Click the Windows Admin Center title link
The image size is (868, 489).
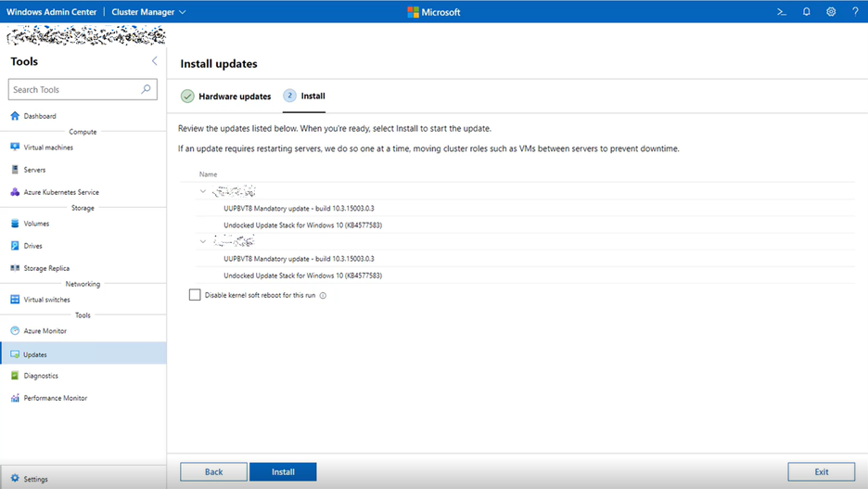(x=52, y=12)
